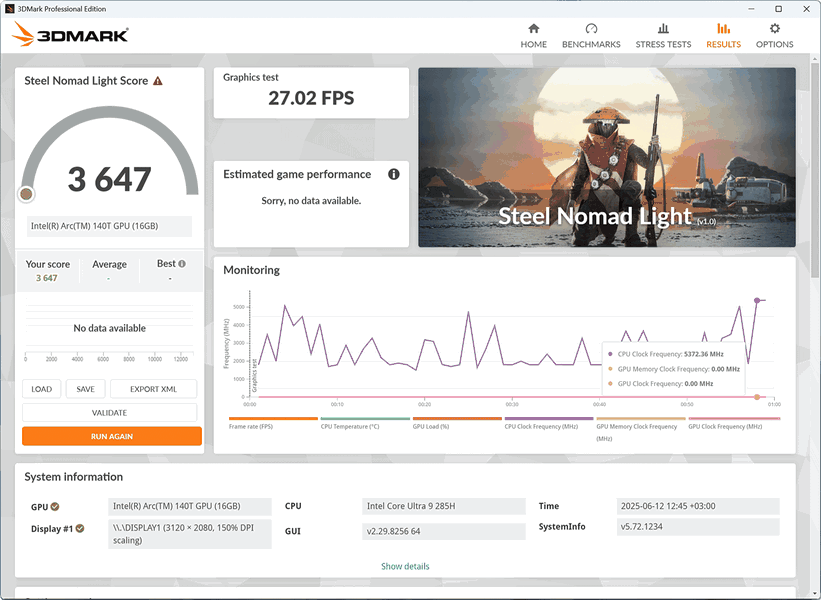Click the Results bars icon
The image size is (821, 600).
point(723,28)
